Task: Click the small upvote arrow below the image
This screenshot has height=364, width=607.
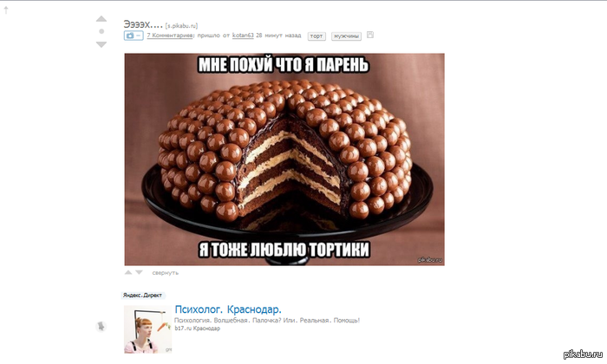Action: coord(128,273)
